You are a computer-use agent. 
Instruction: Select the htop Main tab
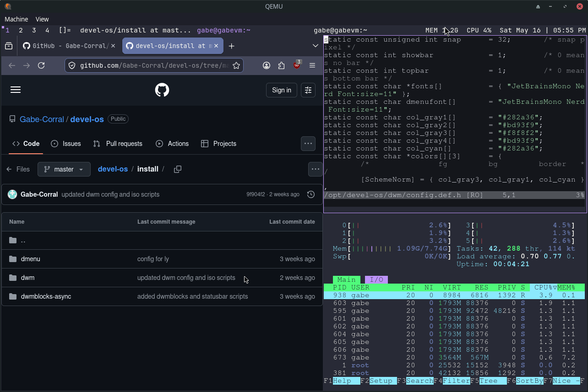(347, 279)
